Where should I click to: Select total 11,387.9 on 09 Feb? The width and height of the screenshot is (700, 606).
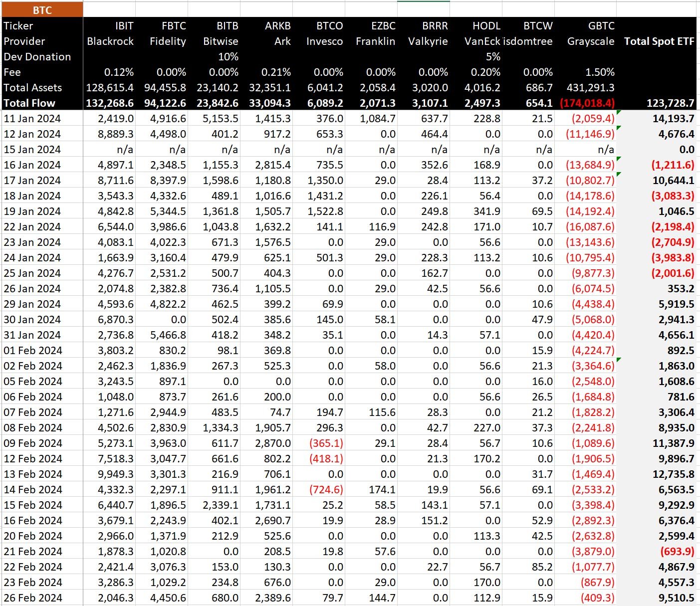click(674, 443)
